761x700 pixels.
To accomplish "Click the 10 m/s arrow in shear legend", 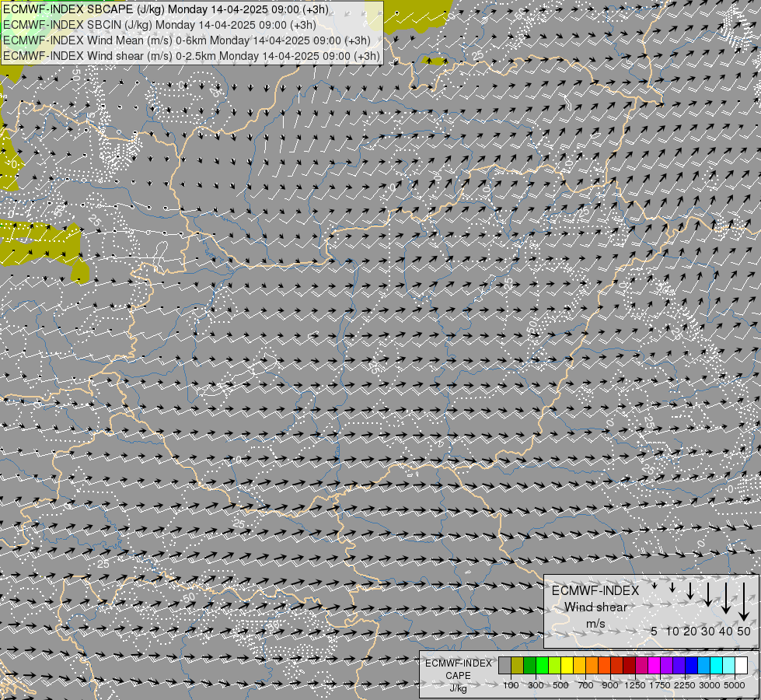I will (x=672, y=587).
